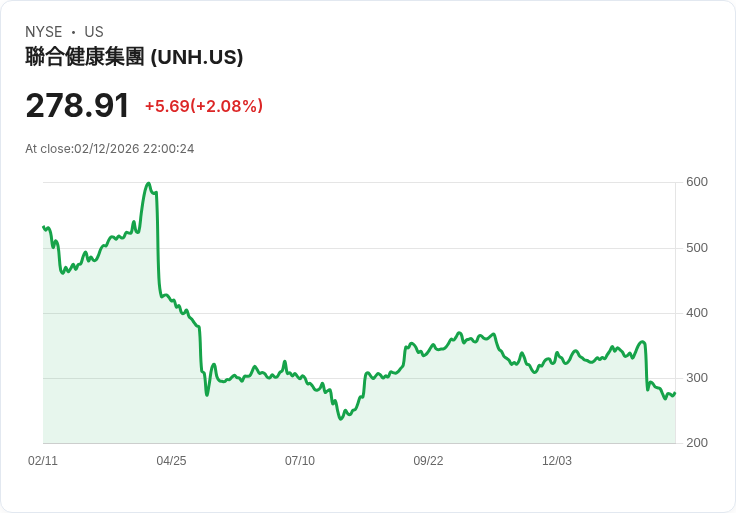Pick the 300 y-axis price label
The image size is (736, 513).
pyautogui.click(x=697, y=378)
